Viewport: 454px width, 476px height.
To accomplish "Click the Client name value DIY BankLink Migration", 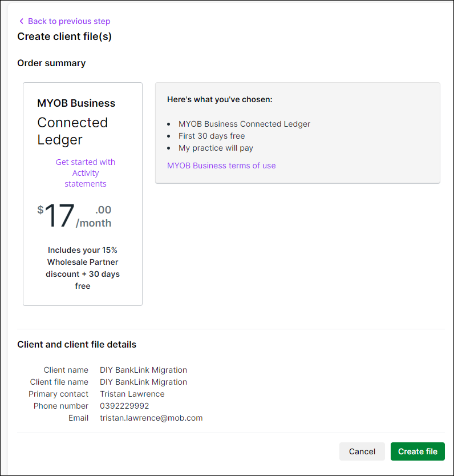I will tap(143, 370).
